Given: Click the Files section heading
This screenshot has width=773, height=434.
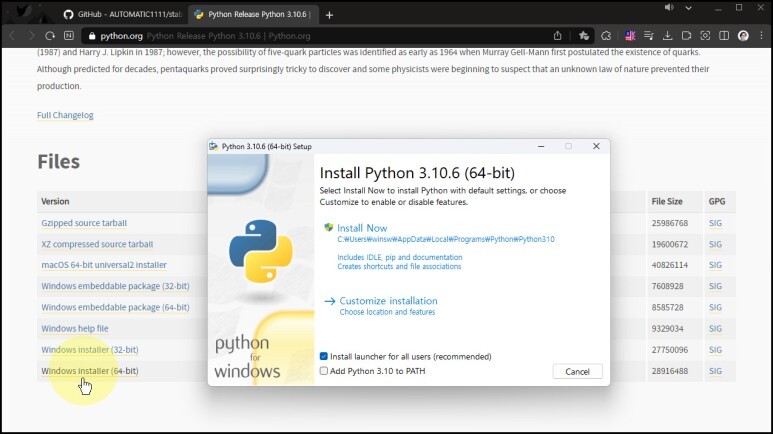Looking at the screenshot, I should point(58,162).
